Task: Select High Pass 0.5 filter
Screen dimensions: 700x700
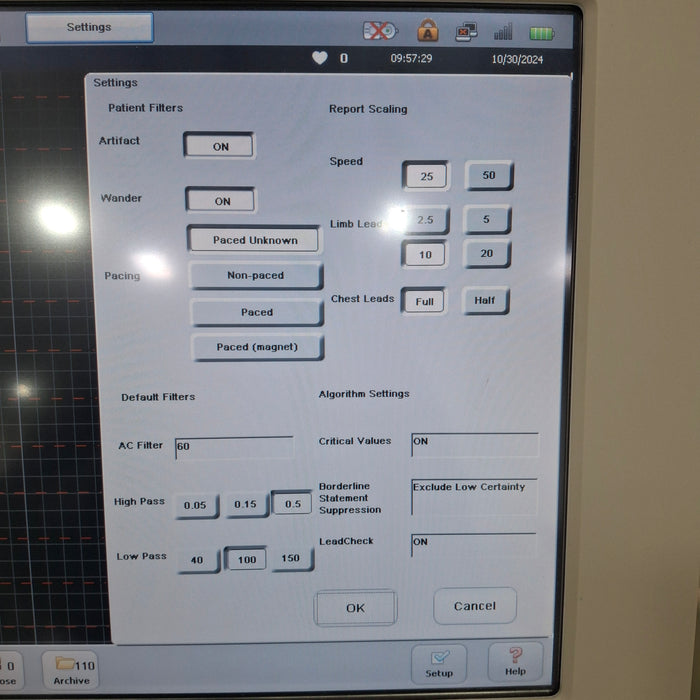Action: [292, 504]
